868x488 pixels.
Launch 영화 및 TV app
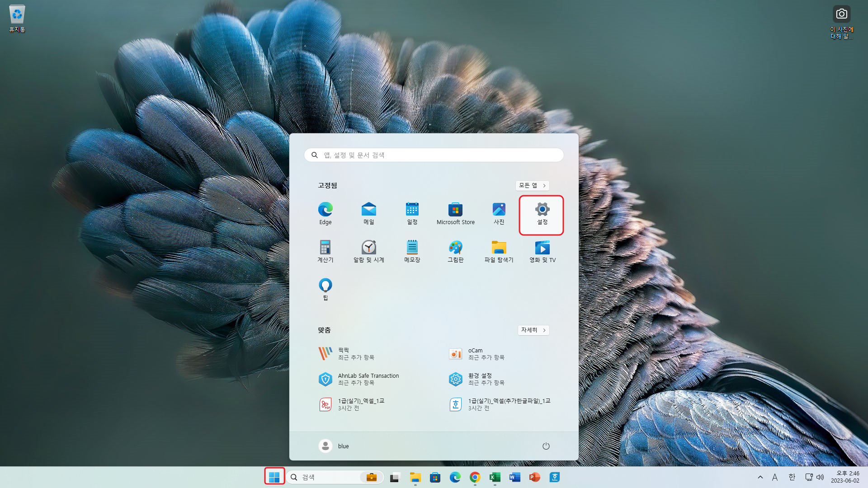542,252
